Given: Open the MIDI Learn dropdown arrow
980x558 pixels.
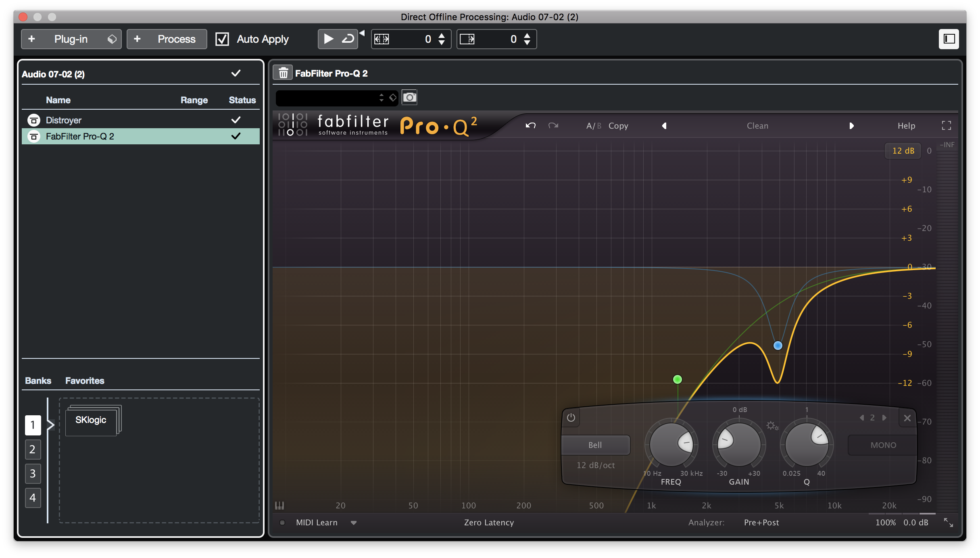Looking at the screenshot, I should 354,523.
